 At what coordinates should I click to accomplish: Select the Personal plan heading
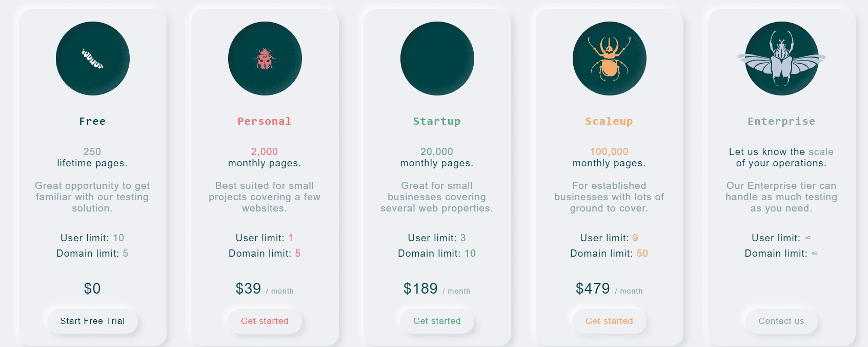[265, 121]
